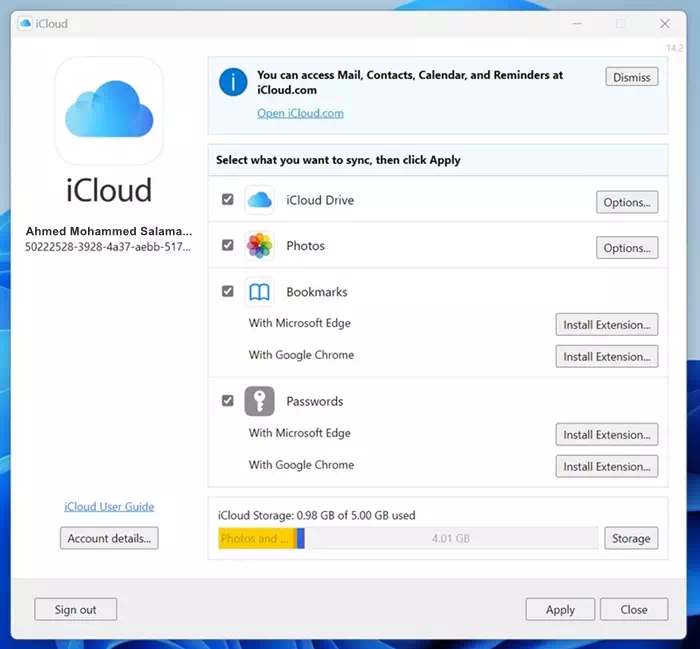Screen dimensions: 700x649
Task: Click With Microsoft Edge under Bookmarks
Action: (300, 323)
